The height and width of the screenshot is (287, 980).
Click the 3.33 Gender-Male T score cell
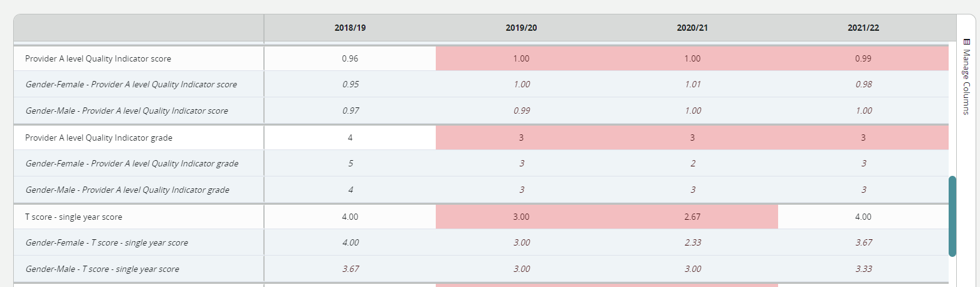pyautogui.click(x=863, y=269)
